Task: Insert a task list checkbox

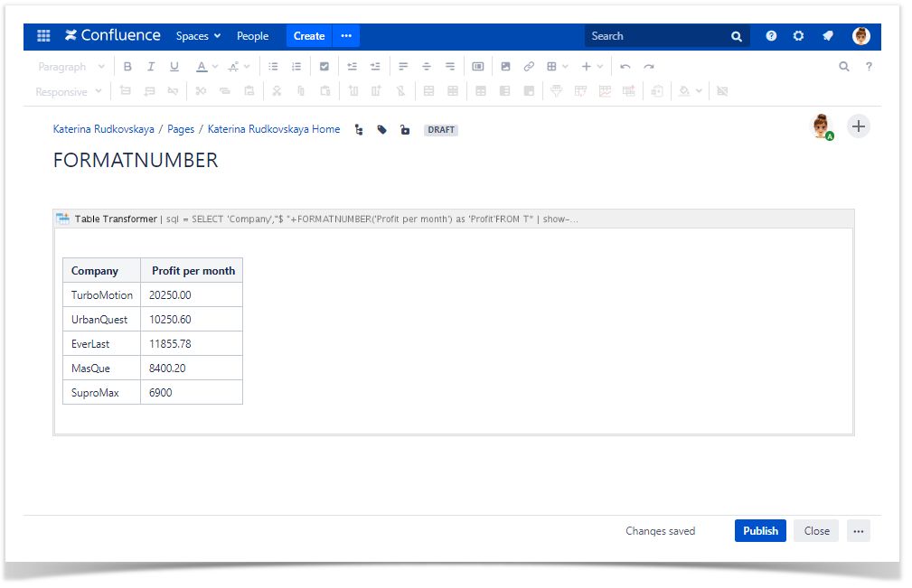Action: pos(324,67)
